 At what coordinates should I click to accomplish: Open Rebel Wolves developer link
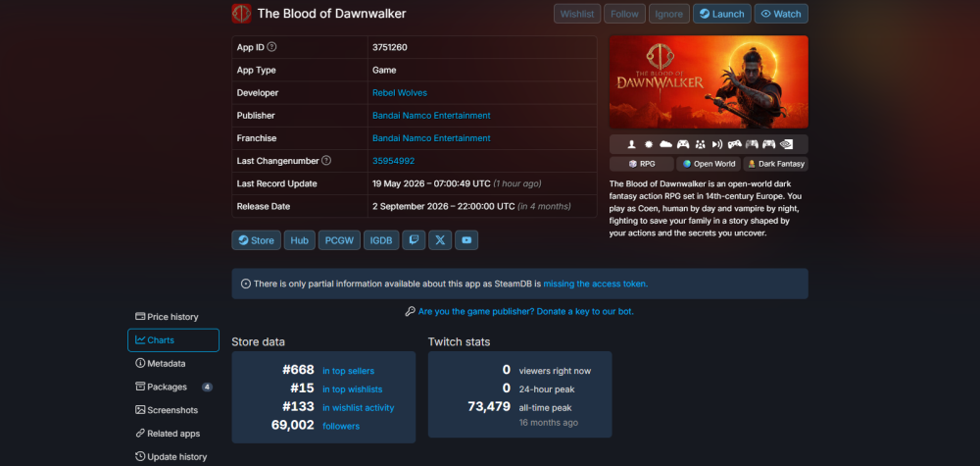400,92
